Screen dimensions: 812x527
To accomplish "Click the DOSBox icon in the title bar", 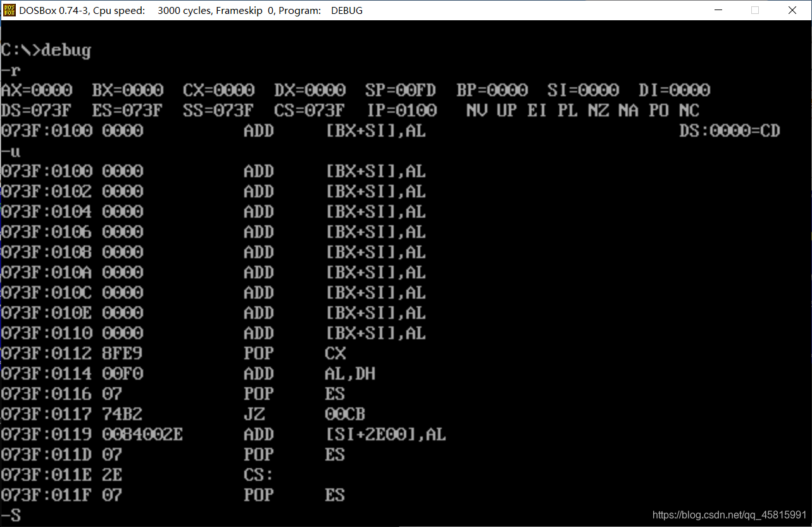I will point(9,10).
